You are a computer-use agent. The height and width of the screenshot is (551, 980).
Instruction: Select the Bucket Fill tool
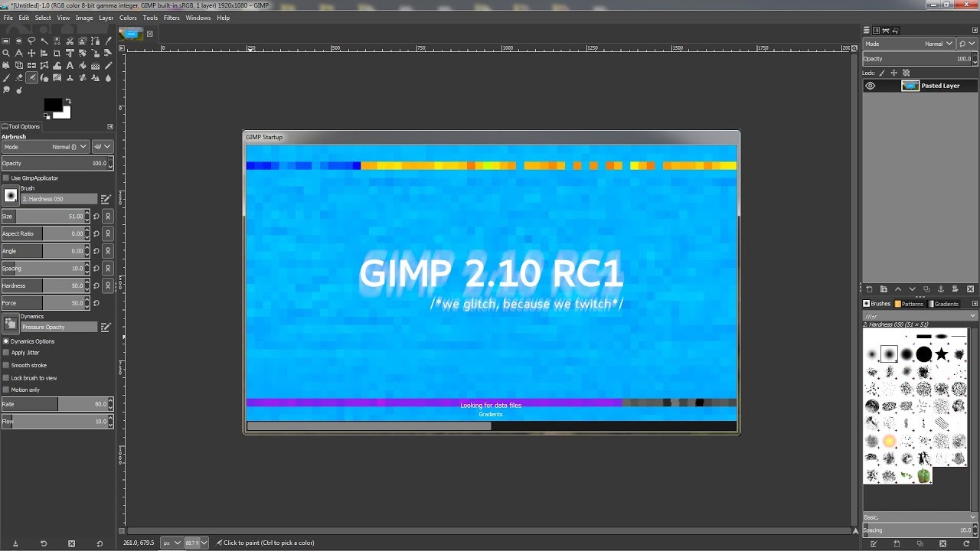pyautogui.click(x=83, y=66)
